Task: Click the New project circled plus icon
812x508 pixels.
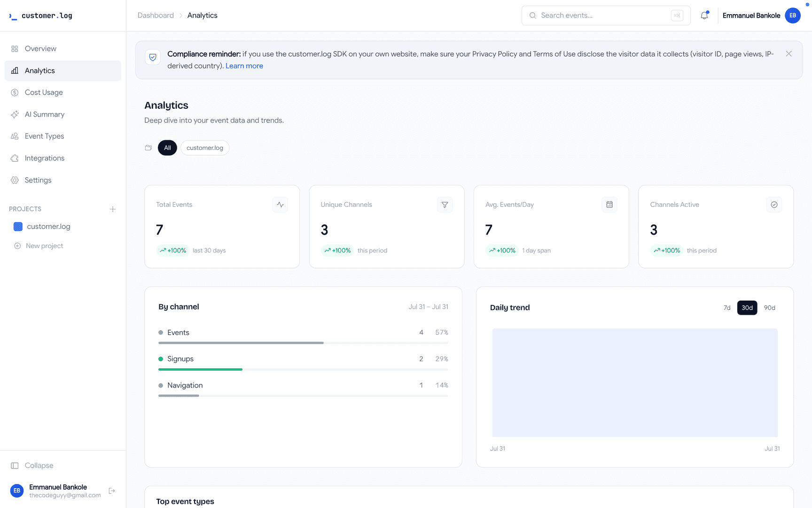Action: pyautogui.click(x=17, y=246)
